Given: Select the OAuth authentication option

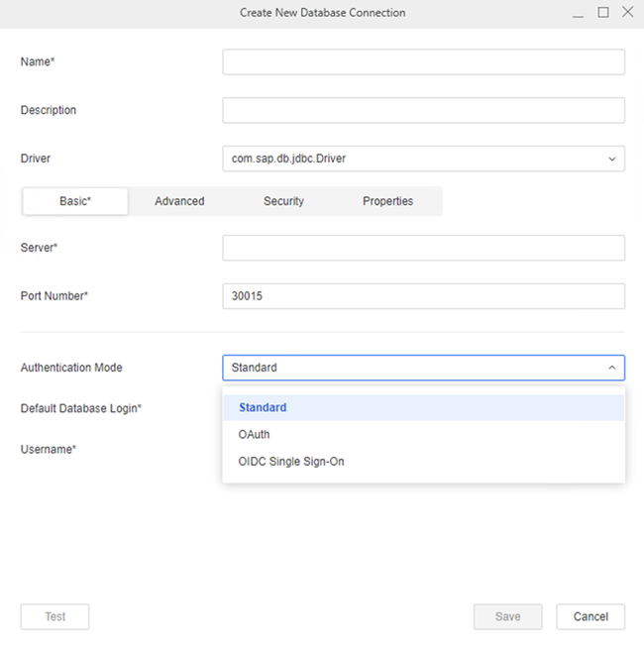Looking at the screenshot, I should click(x=254, y=434).
